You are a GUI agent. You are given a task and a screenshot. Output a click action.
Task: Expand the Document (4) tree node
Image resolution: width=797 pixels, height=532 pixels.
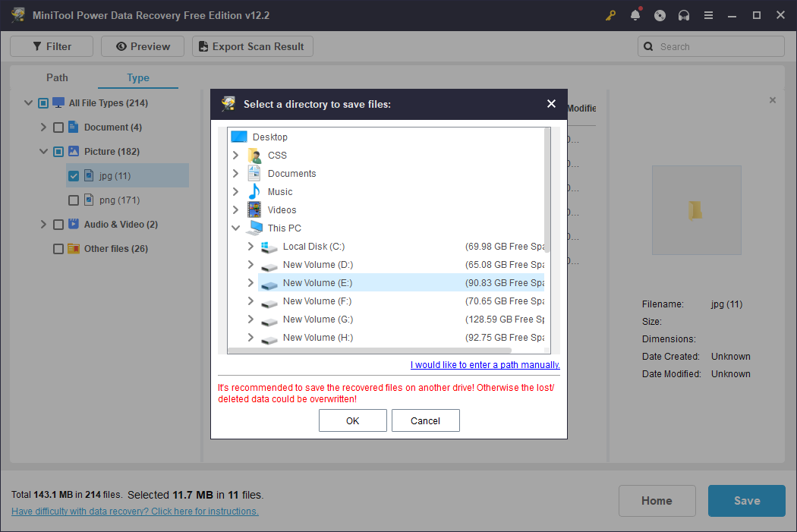(x=43, y=127)
